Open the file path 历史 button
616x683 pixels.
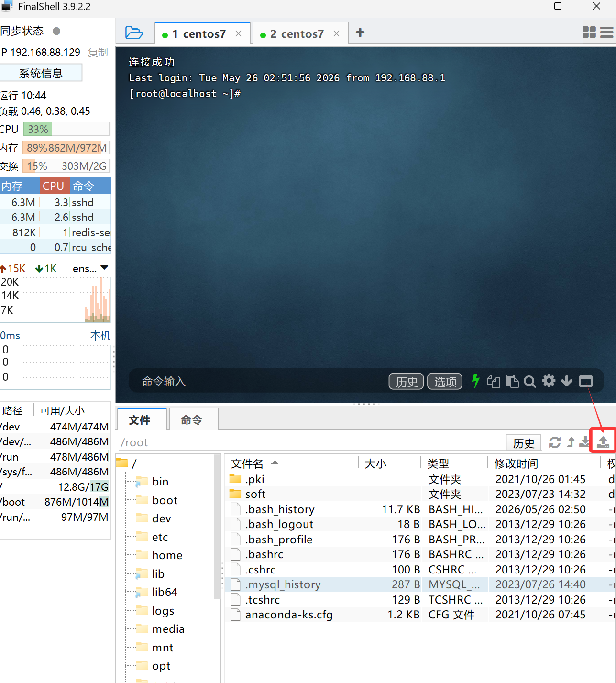(524, 443)
